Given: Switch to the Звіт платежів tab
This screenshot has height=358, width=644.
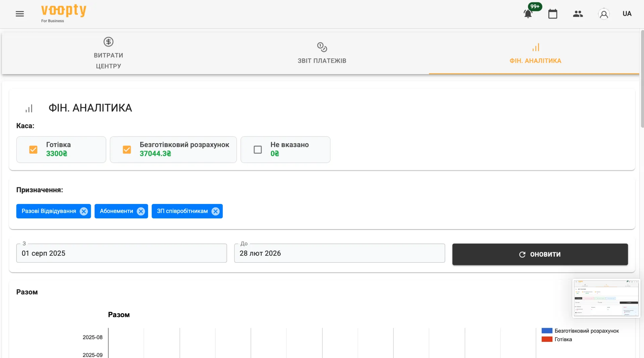Looking at the screenshot, I should coord(322,53).
